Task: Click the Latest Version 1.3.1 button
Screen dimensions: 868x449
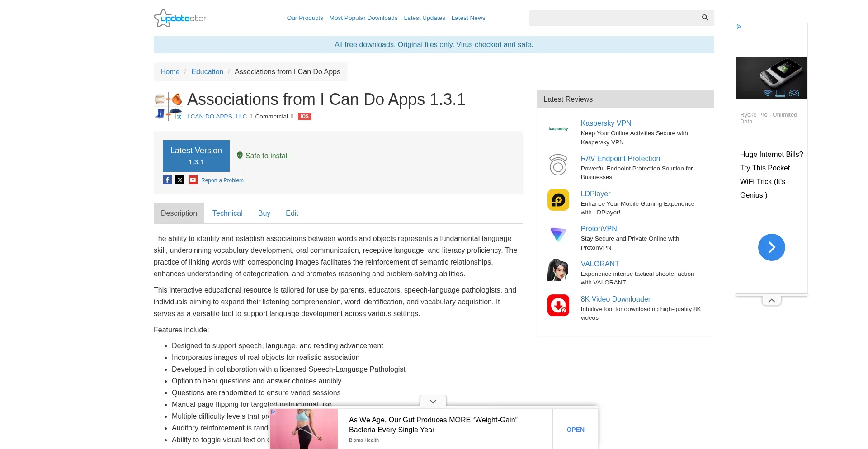Action: pyautogui.click(x=196, y=156)
